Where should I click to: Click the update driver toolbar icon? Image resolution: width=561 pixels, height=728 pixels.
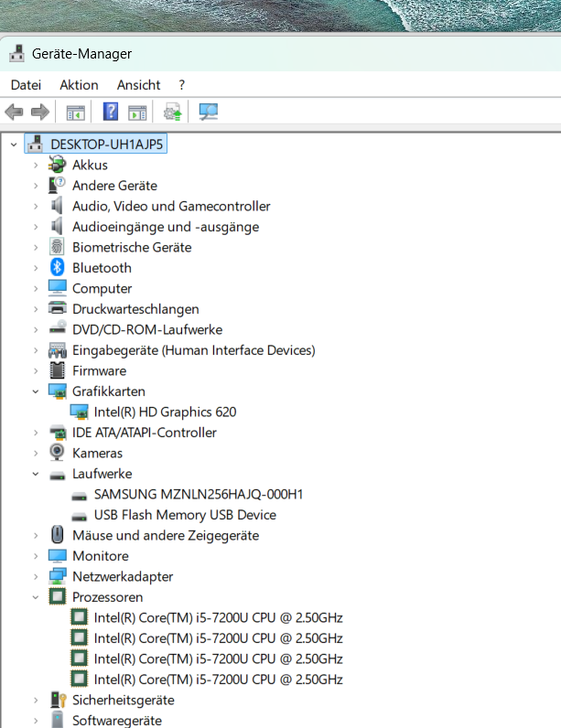[172, 112]
